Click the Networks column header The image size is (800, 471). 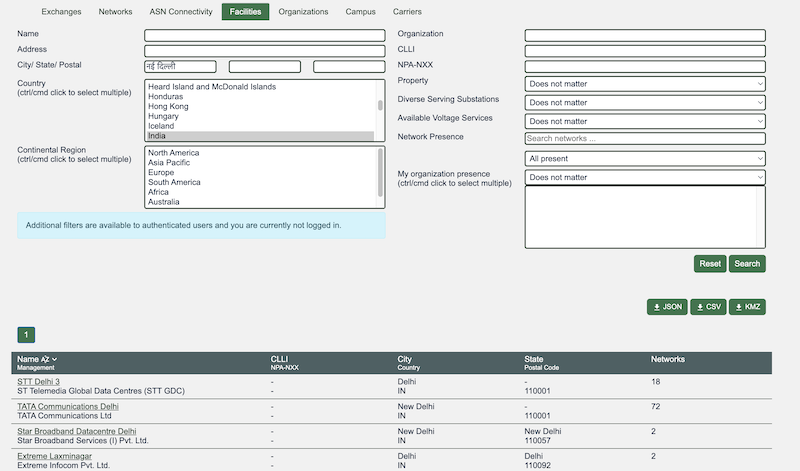pos(667,359)
